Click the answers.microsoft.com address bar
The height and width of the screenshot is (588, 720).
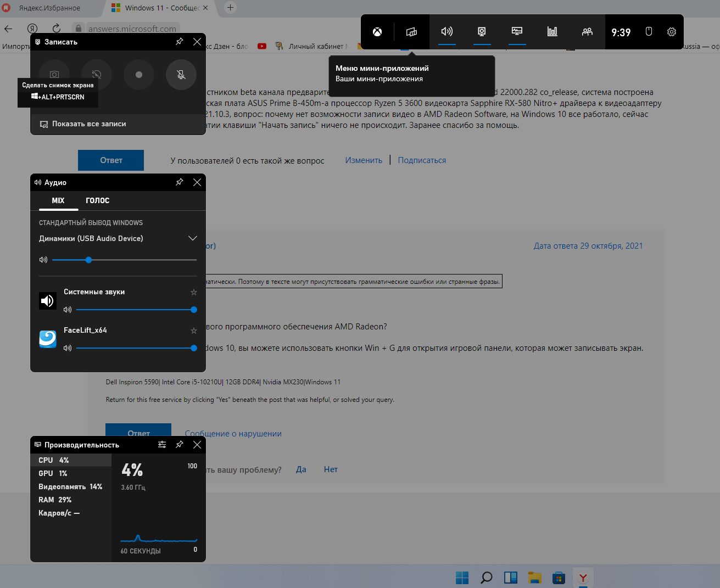(x=132, y=29)
